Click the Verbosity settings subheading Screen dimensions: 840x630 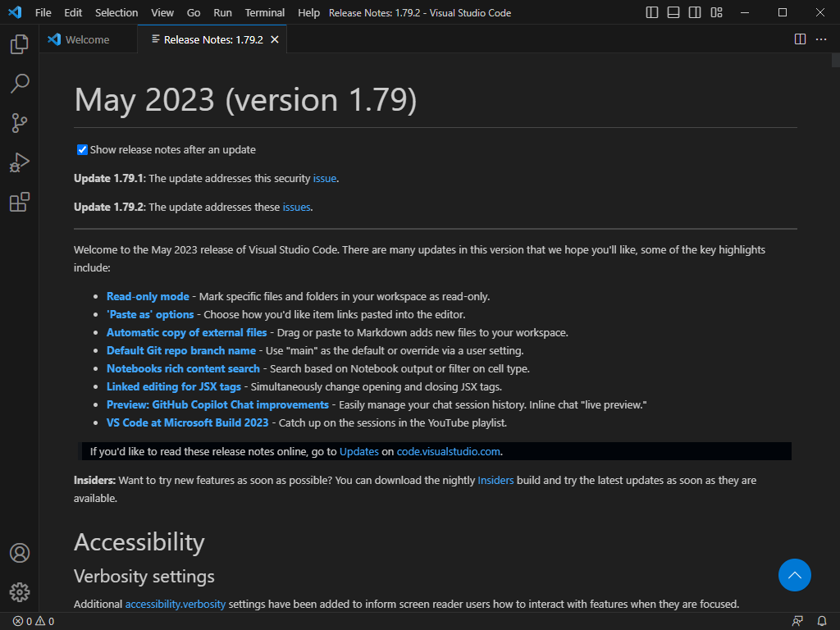[x=144, y=577]
